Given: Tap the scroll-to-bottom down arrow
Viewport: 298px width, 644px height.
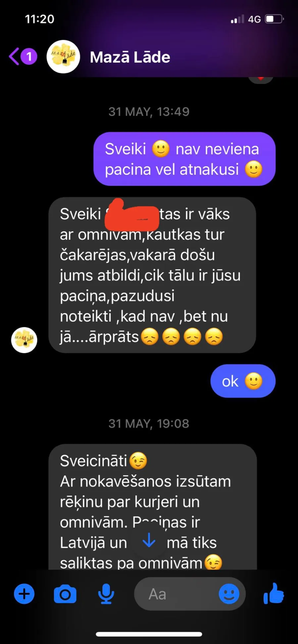Looking at the screenshot, I should 149,540.
